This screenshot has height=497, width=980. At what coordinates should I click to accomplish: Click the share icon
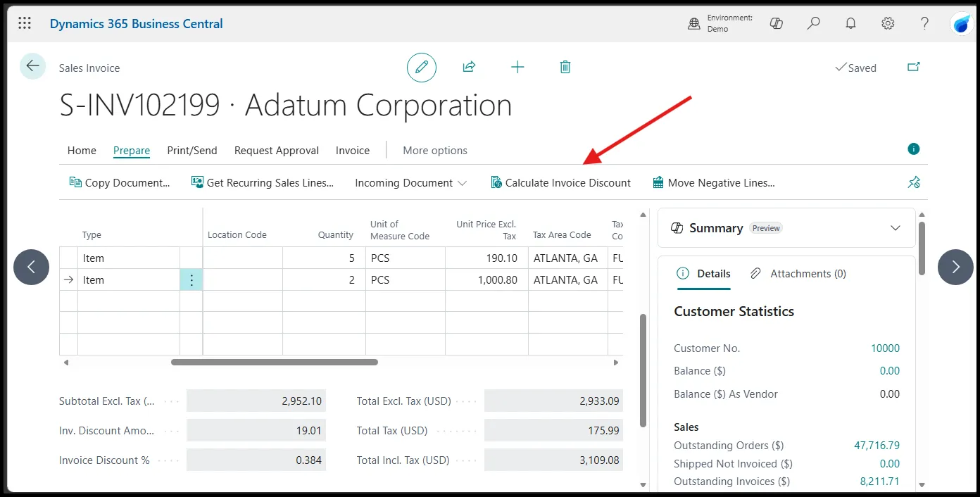469,67
